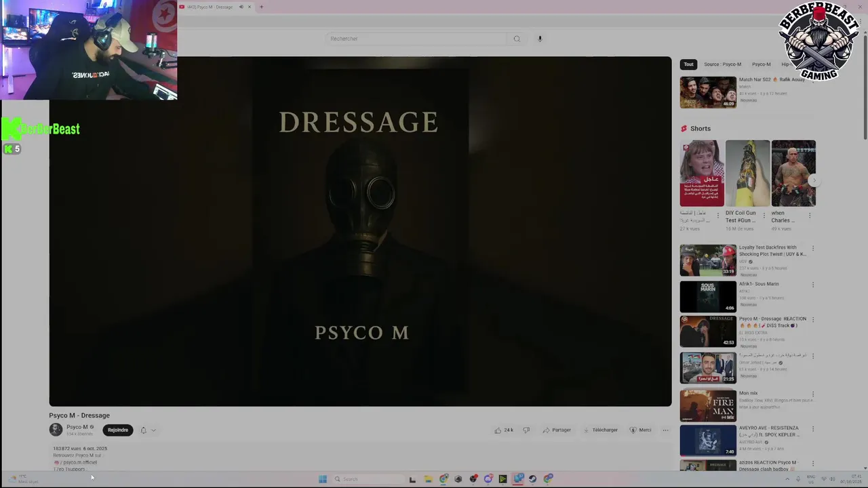Open the Psyco-M channel name link
This screenshot has width=868, height=488.
tap(77, 427)
